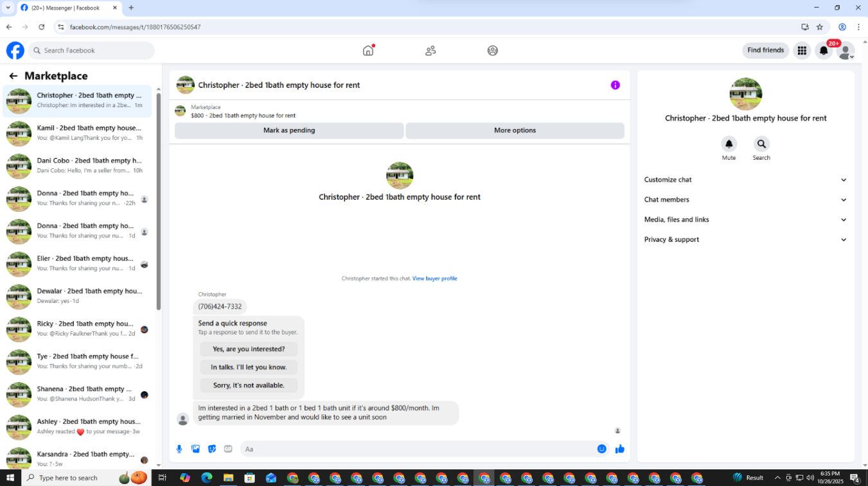Click Mark as pending button
This screenshot has width=868, height=486.
pyautogui.click(x=289, y=130)
